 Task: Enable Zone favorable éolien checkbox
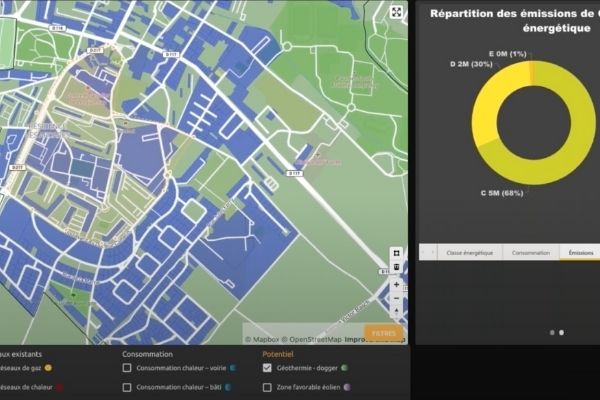click(x=267, y=387)
